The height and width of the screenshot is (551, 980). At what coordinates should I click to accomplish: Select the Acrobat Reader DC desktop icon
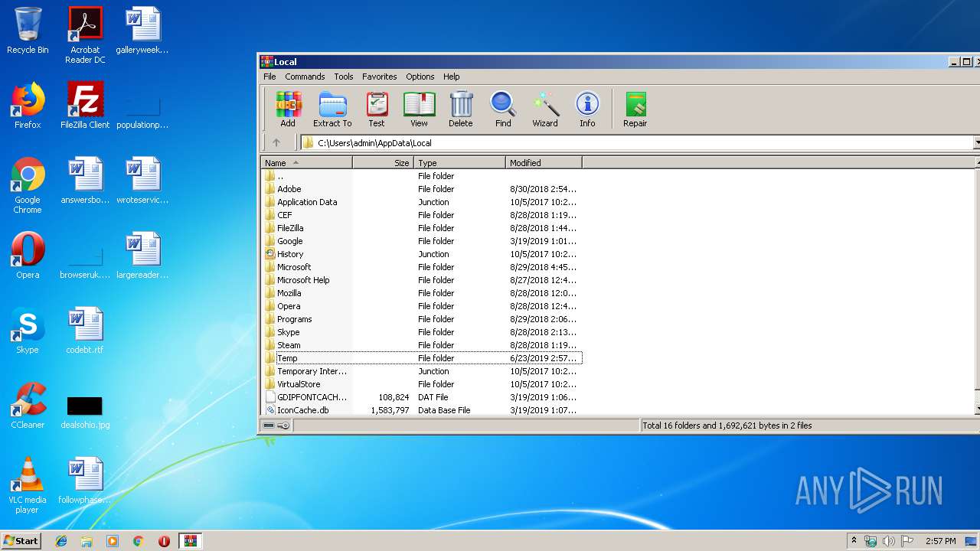pos(85,35)
